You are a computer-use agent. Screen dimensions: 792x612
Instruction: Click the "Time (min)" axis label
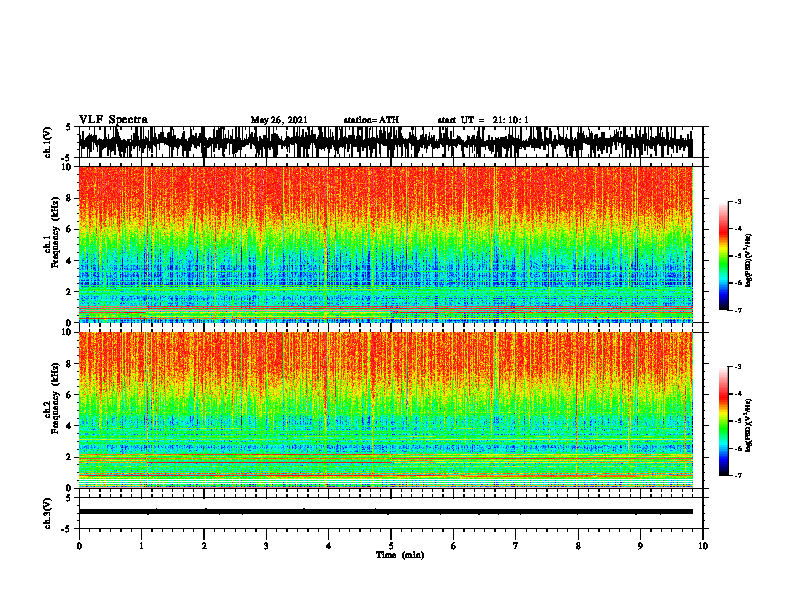[x=400, y=555]
